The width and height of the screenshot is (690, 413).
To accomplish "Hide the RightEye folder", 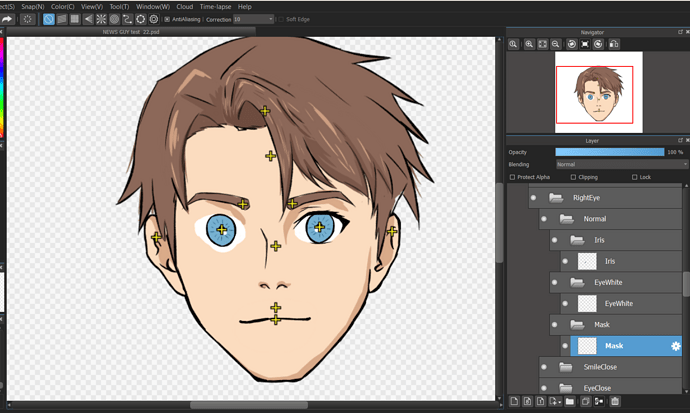I will point(533,198).
